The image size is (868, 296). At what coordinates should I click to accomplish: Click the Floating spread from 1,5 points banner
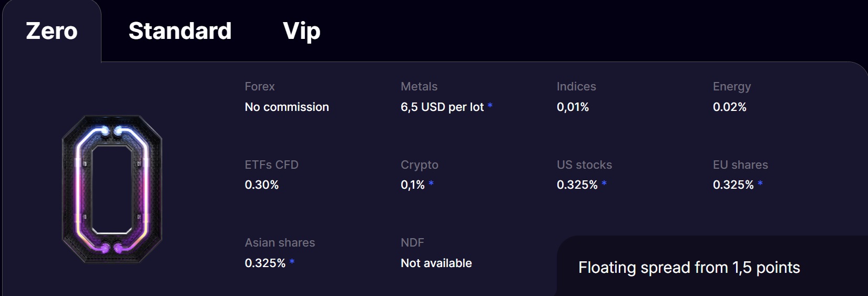click(x=689, y=268)
